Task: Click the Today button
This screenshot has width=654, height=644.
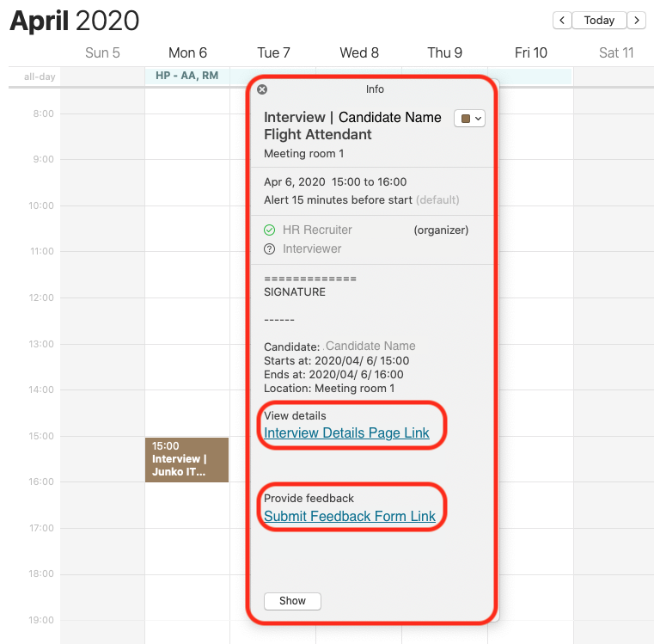Action: pos(599,20)
